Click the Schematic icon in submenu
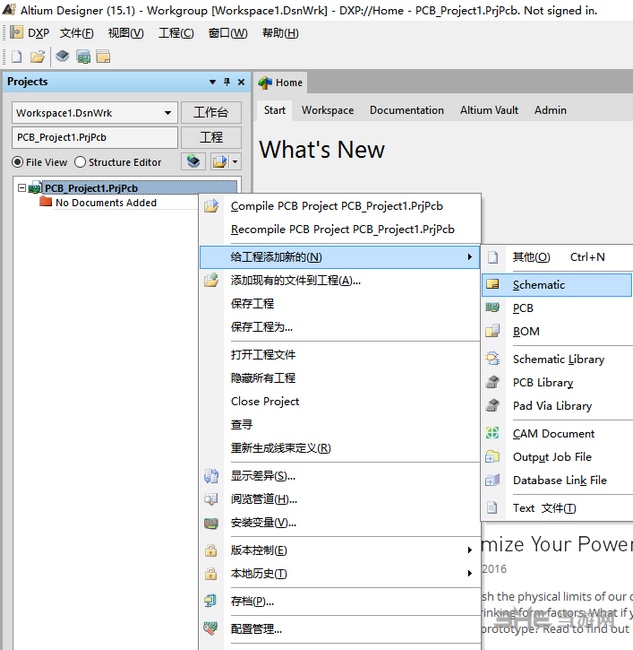Screen dimensions: 633x650 (492, 285)
